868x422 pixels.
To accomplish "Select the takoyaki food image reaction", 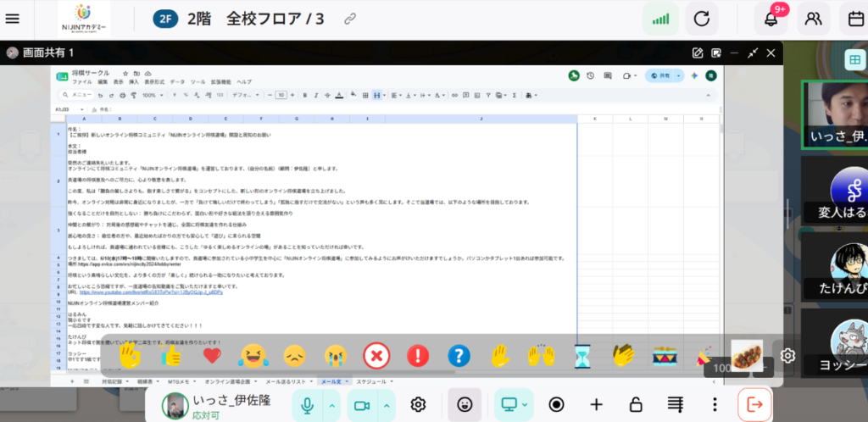I will 747,355.
